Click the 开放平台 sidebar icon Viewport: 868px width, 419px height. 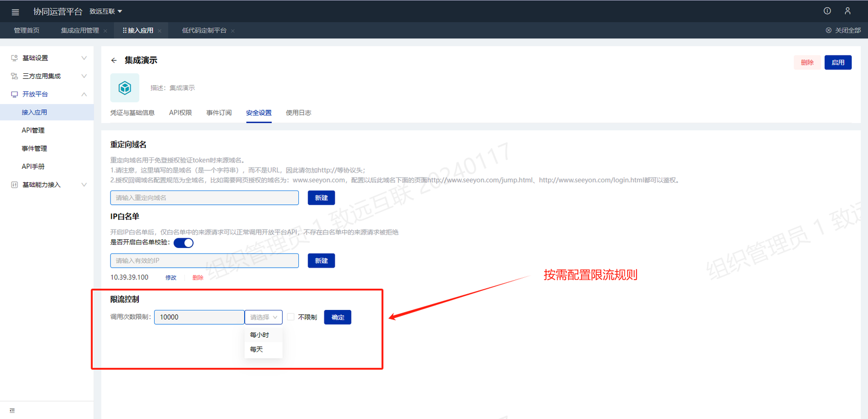pyautogui.click(x=15, y=94)
